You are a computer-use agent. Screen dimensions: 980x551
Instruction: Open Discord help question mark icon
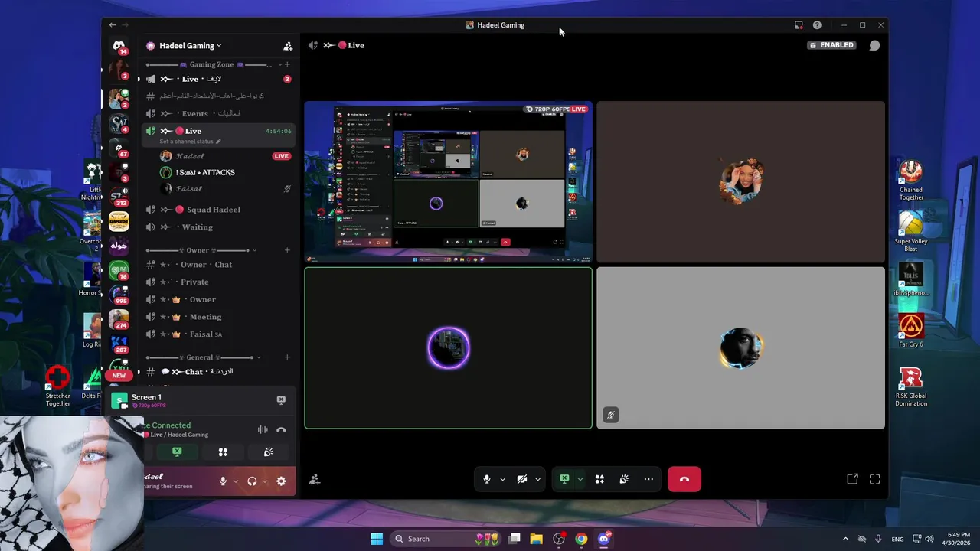point(817,25)
